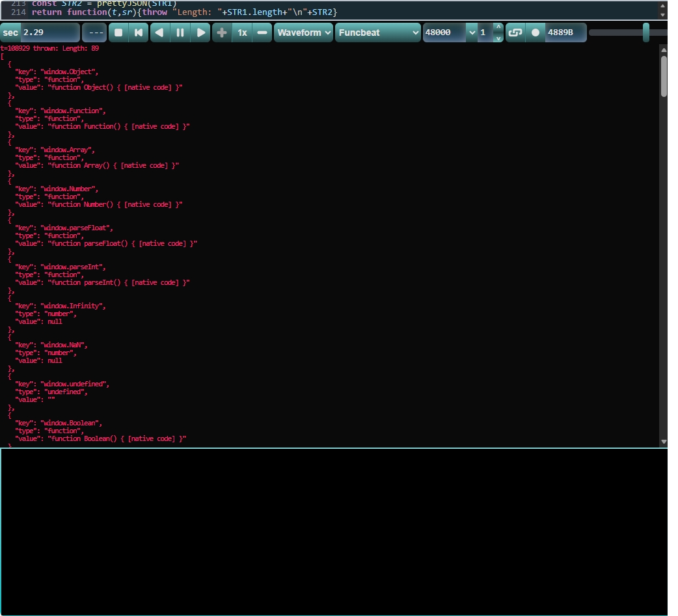
Task: Click the plus zoom-in icon
Action: coord(221,33)
